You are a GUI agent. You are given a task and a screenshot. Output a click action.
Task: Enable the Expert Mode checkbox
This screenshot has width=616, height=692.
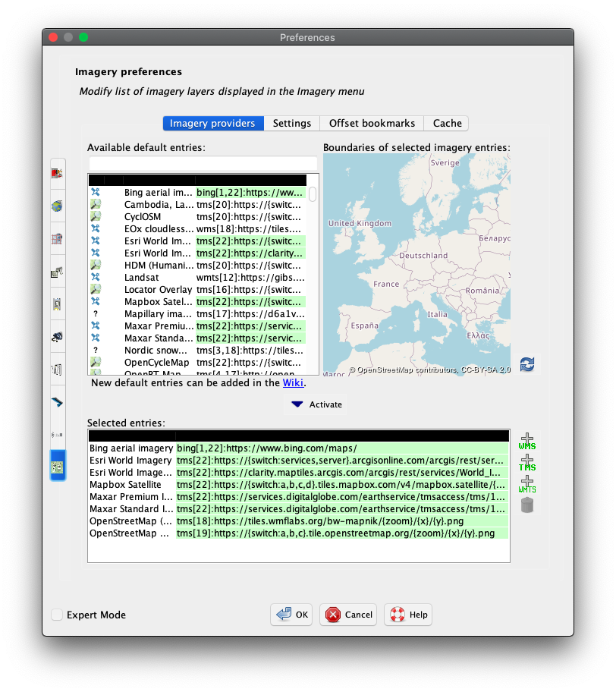click(x=58, y=615)
